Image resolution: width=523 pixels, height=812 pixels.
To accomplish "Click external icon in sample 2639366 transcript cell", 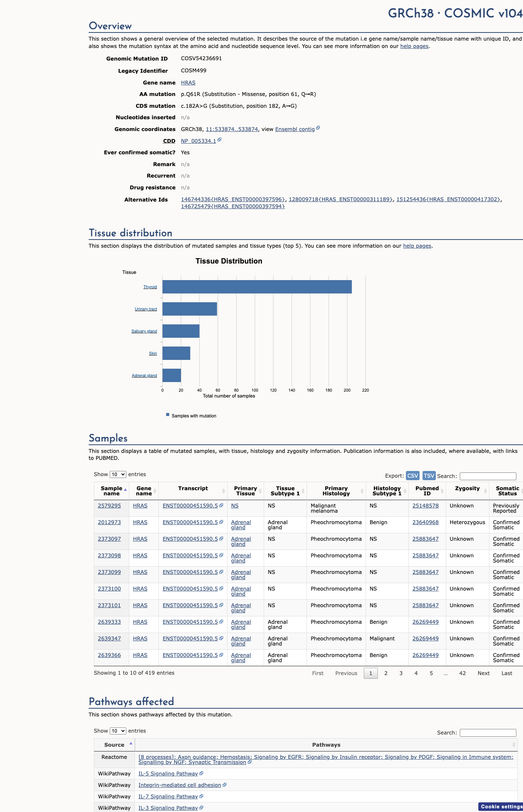I will 221,655.
